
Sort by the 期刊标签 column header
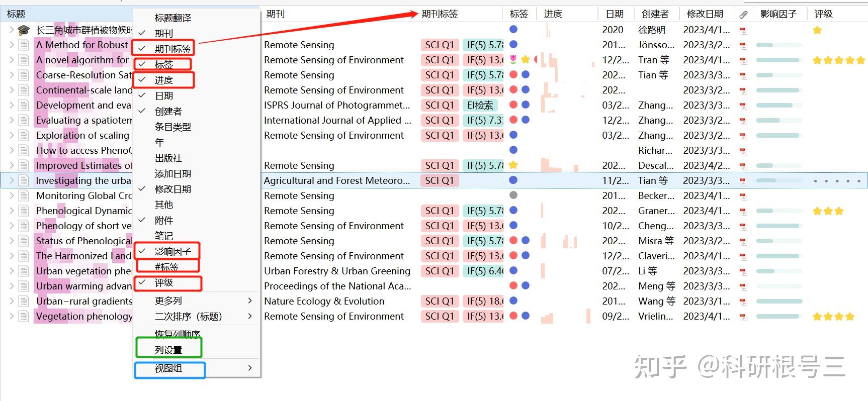click(440, 14)
